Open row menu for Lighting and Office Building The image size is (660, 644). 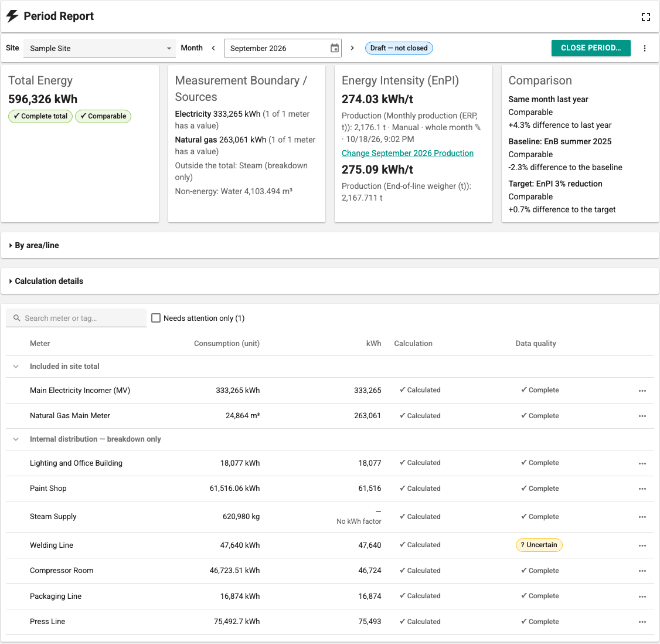click(x=642, y=463)
